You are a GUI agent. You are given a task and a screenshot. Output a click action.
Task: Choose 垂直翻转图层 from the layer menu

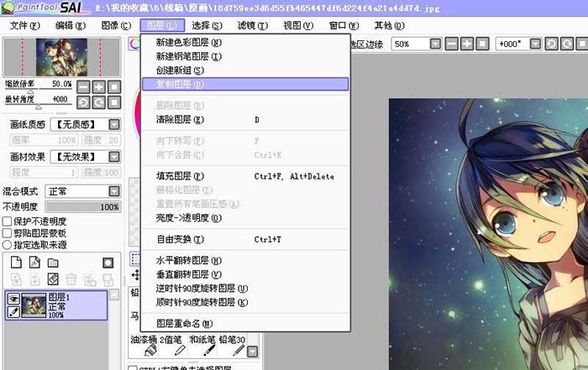[245, 274]
